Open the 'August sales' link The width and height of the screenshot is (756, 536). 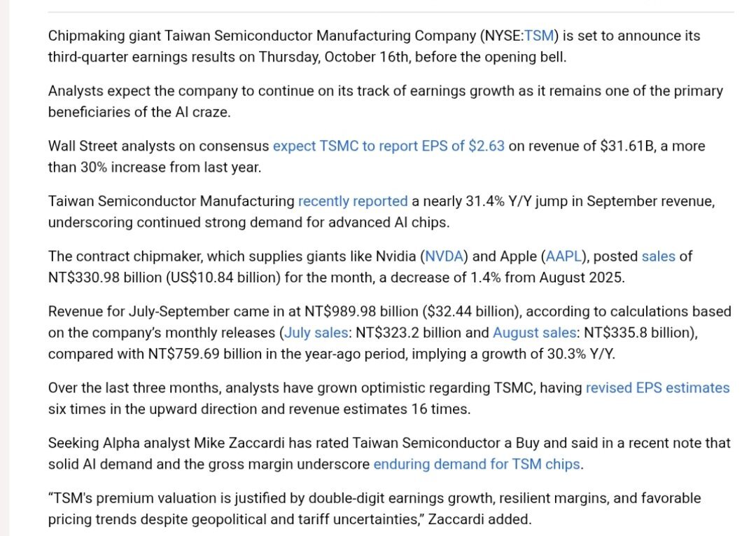pos(534,333)
